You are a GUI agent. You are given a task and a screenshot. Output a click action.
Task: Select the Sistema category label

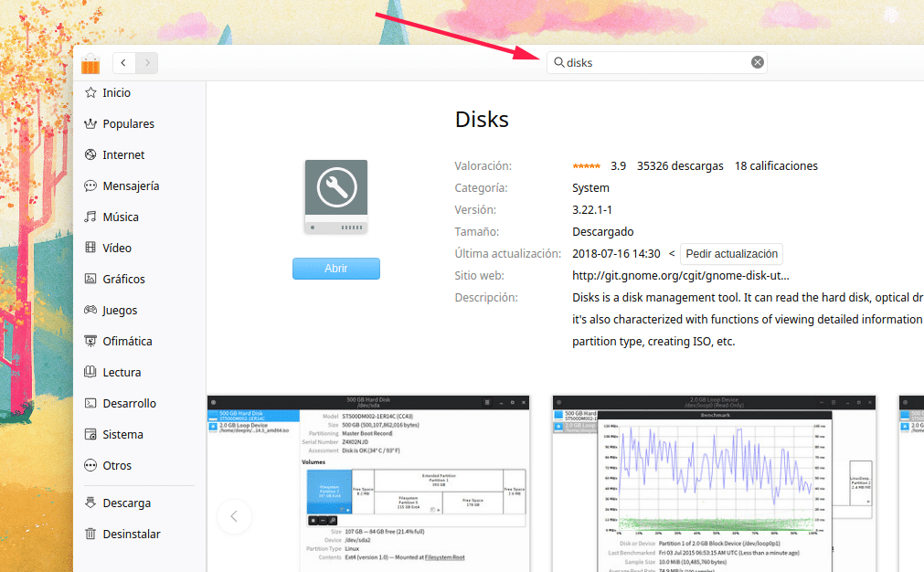pyautogui.click(x=123, y=434)
